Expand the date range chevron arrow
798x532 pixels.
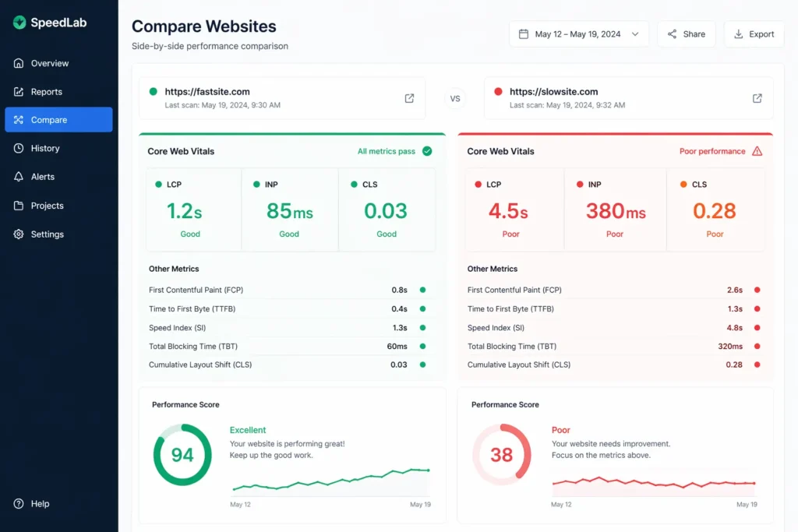635,34
